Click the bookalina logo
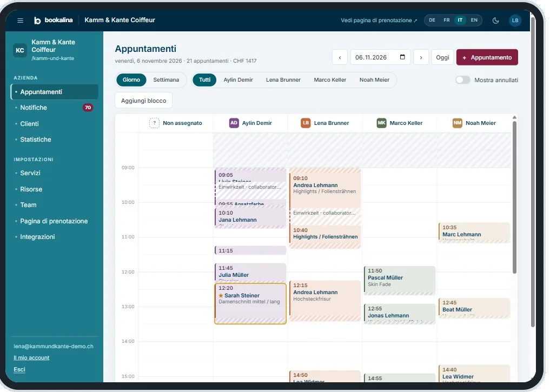 click(x=54, y=20)
